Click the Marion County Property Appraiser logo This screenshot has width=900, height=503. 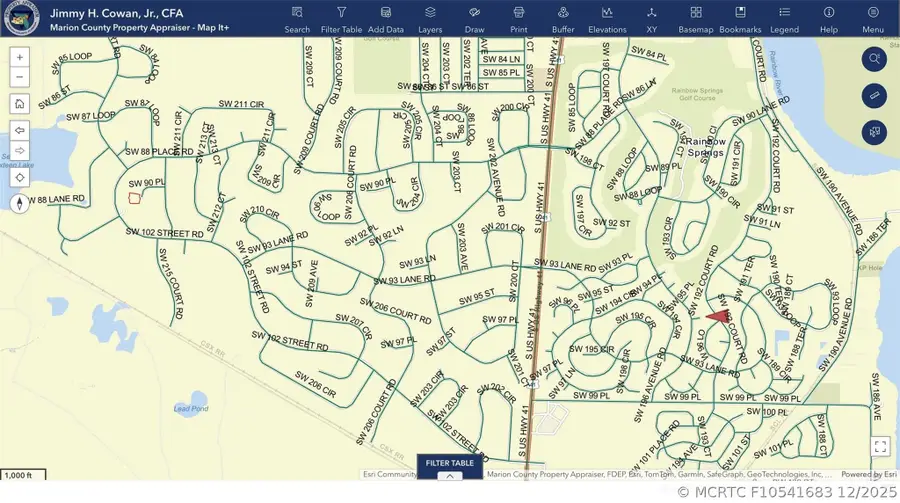[22, 19]
